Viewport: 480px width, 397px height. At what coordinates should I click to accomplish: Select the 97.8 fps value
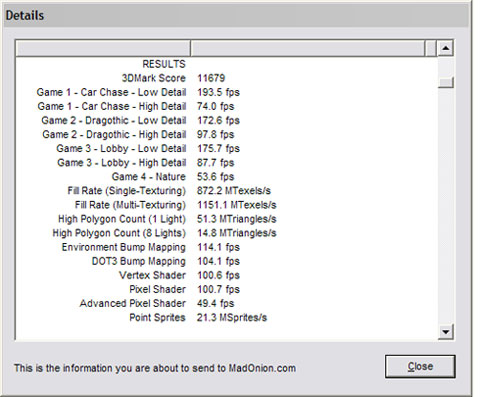point(215,134)
